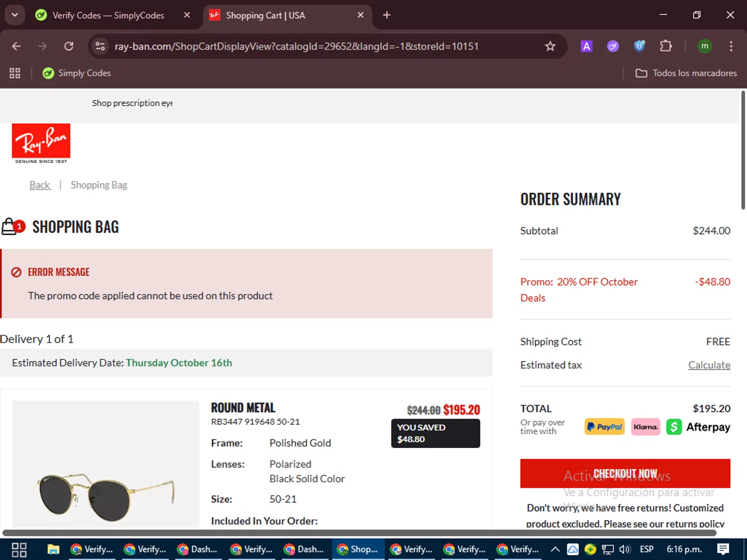This screenshot has width=747, height=560.
Task: Open site information icon in address bar
Action: click(x=100, y=46)
